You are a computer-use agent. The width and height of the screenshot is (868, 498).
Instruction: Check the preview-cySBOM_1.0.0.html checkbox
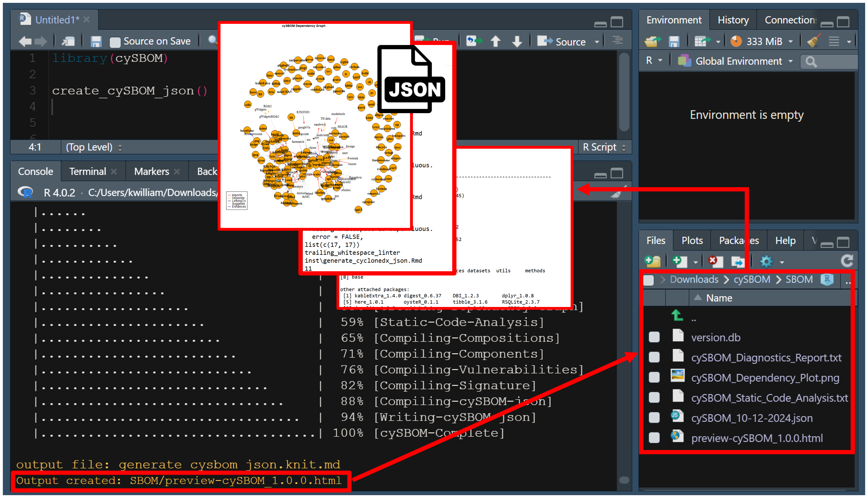(x=654, y=438)
